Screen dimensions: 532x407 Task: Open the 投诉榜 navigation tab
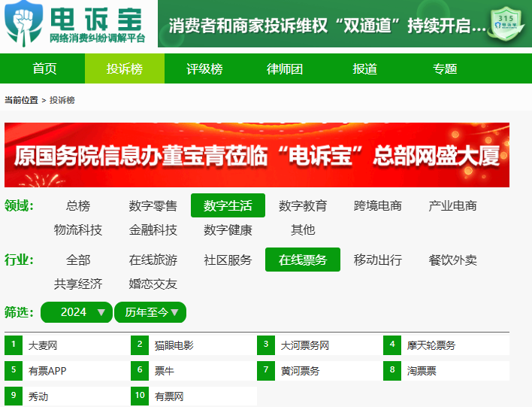tap(125, 68)
